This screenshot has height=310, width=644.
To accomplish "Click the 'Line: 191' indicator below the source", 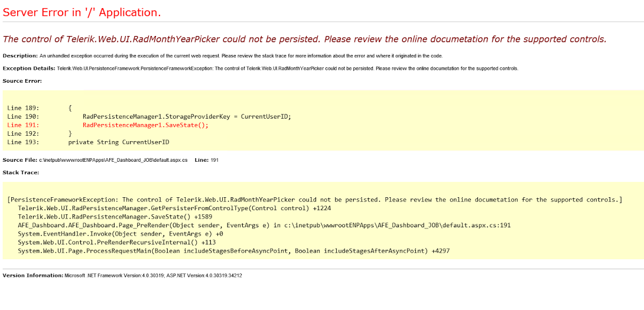I will pyautogui.click(x=206, y=160).
